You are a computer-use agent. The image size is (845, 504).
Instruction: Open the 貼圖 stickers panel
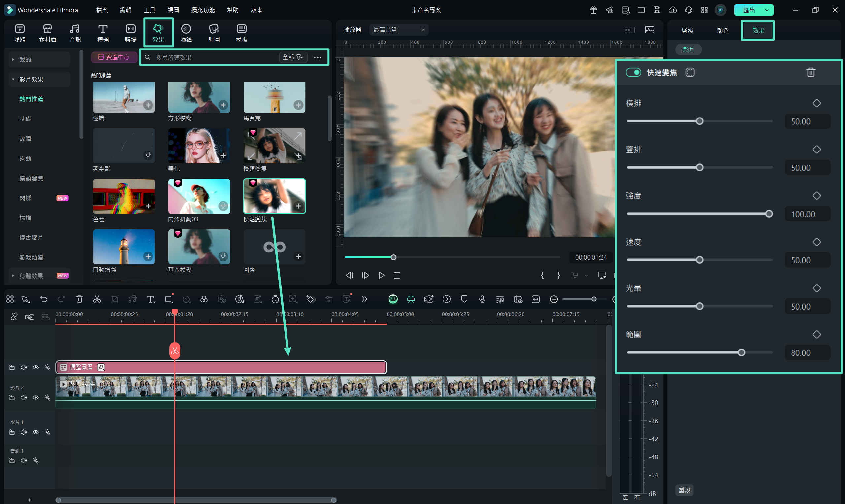point(214,33)
